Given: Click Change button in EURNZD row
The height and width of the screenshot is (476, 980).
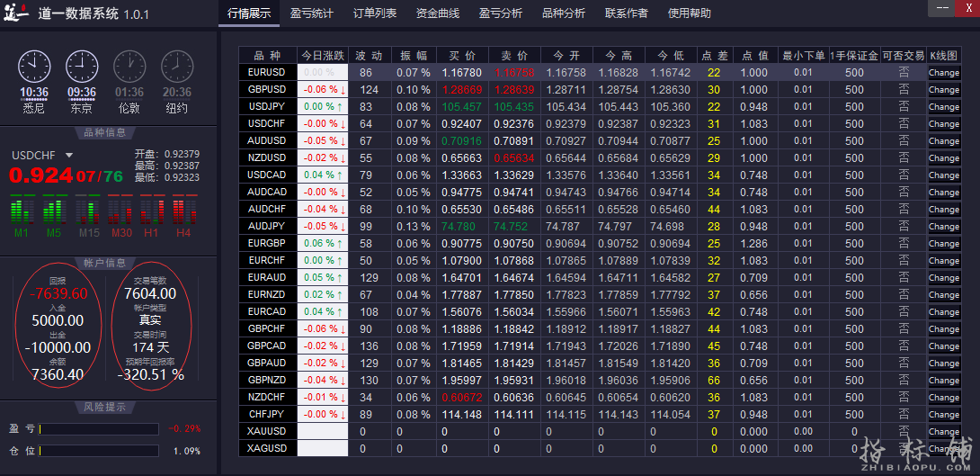Looking at the screenshot, I should (944, 294).
